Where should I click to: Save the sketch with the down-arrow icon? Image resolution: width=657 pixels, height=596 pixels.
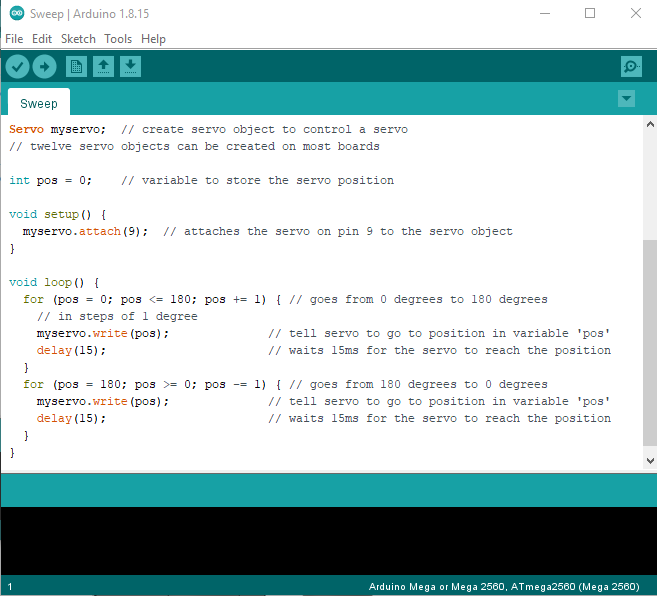coord(130,67)
